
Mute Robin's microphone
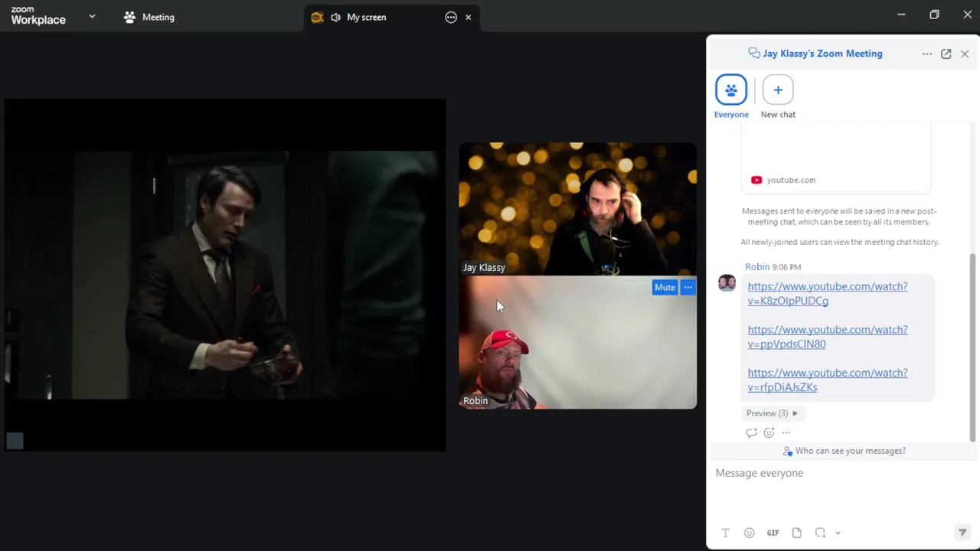(665, 288)
